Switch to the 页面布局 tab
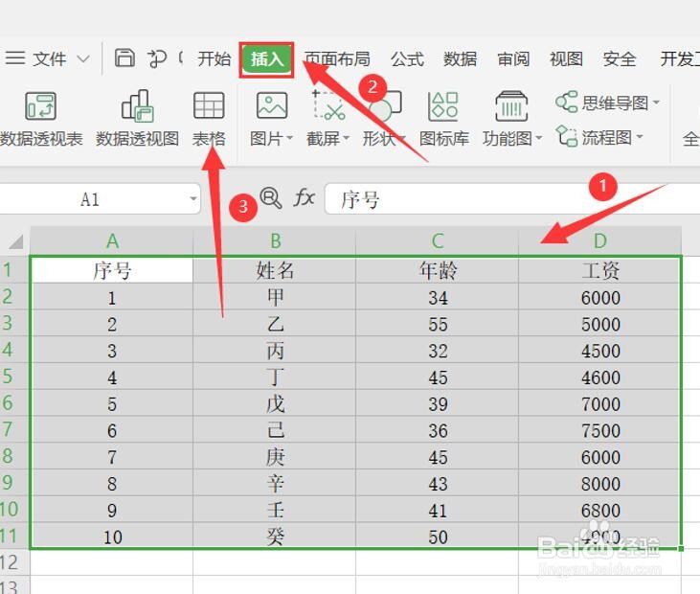Image resolution: width=700 pixels, height=594 pixels. pos(337,59)
